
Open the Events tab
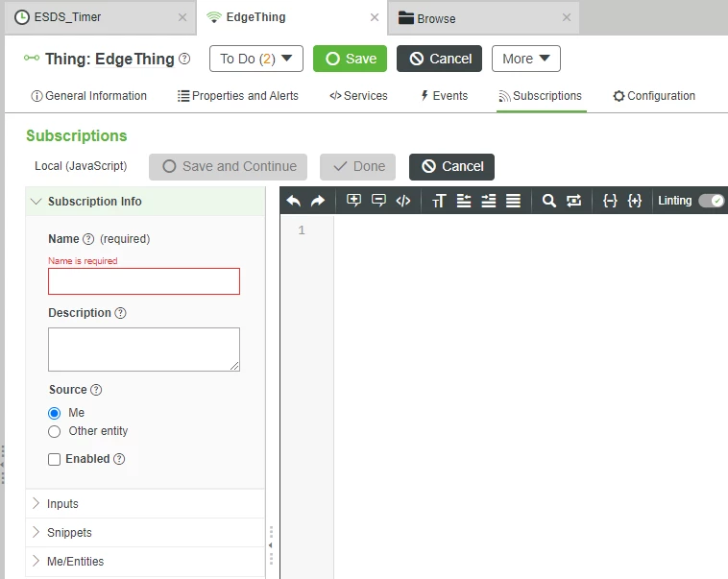(445, 96)
